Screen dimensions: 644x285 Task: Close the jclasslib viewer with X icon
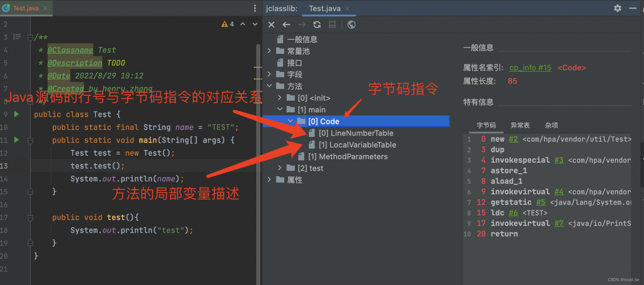tap(271, 25)
